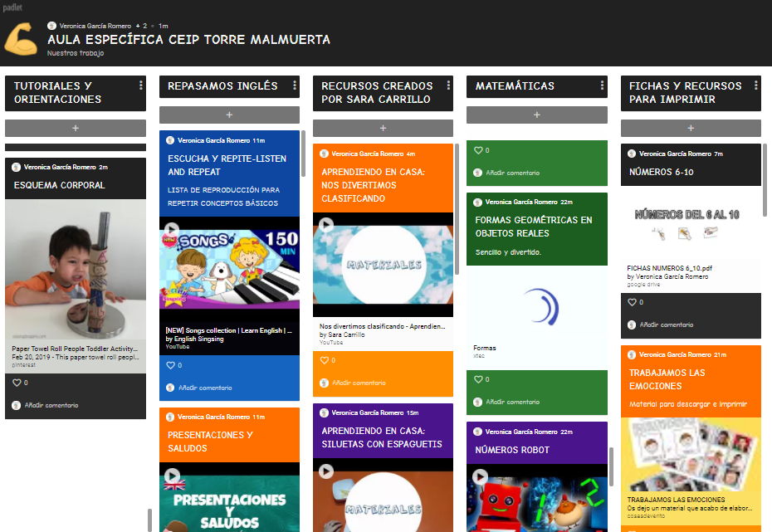Viewport: 772px width, 532px height.
Task: Like the topmost green Matemáticas post
Action: [478, 150]
